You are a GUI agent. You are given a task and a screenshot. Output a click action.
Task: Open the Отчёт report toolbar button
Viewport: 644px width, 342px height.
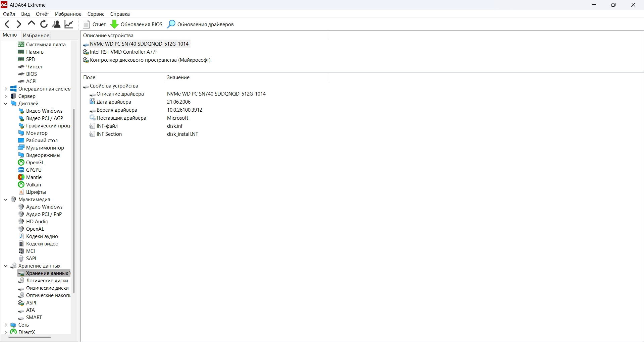[94, 24]
